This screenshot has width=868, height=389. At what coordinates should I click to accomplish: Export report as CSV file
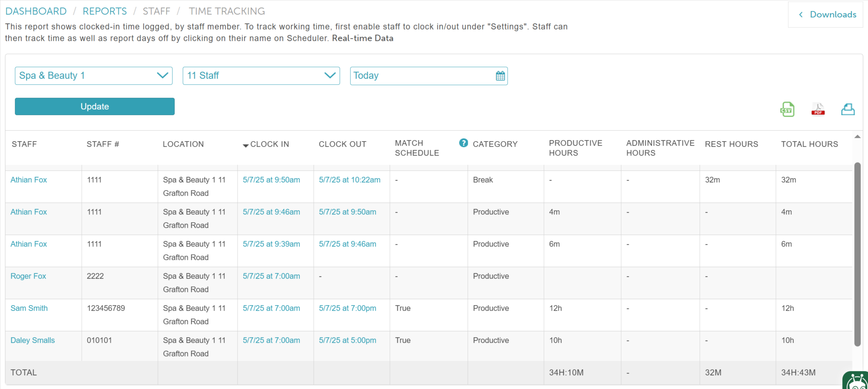click(x=787, y=109)
